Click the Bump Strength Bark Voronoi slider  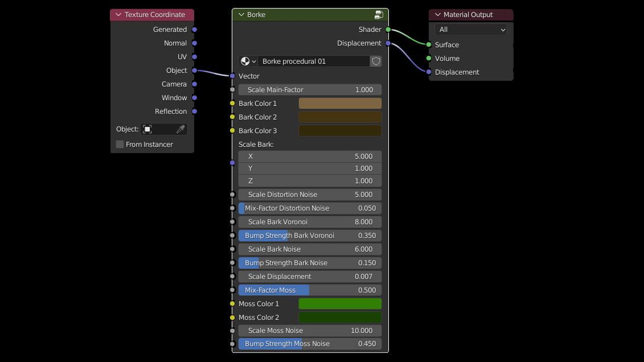tap(310, 236)
